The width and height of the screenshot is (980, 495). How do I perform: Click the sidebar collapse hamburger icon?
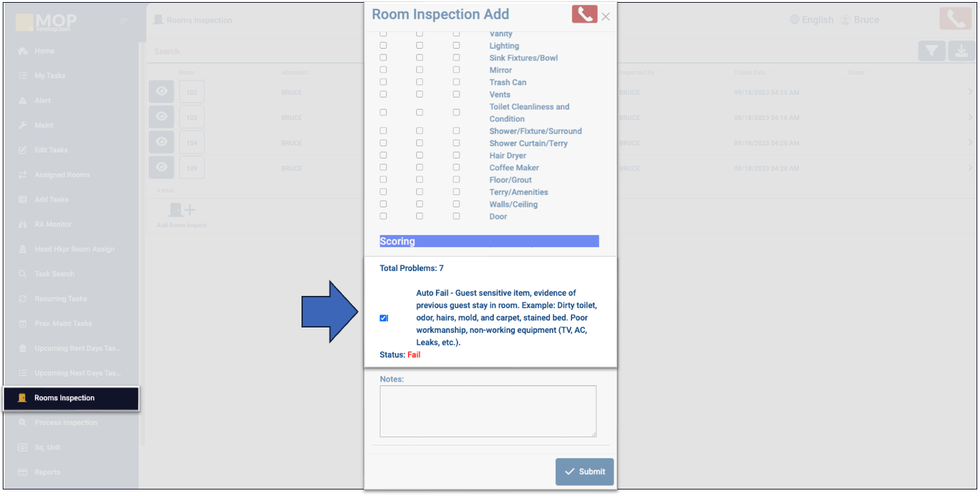pyautogui.click(x=124, y=21)
